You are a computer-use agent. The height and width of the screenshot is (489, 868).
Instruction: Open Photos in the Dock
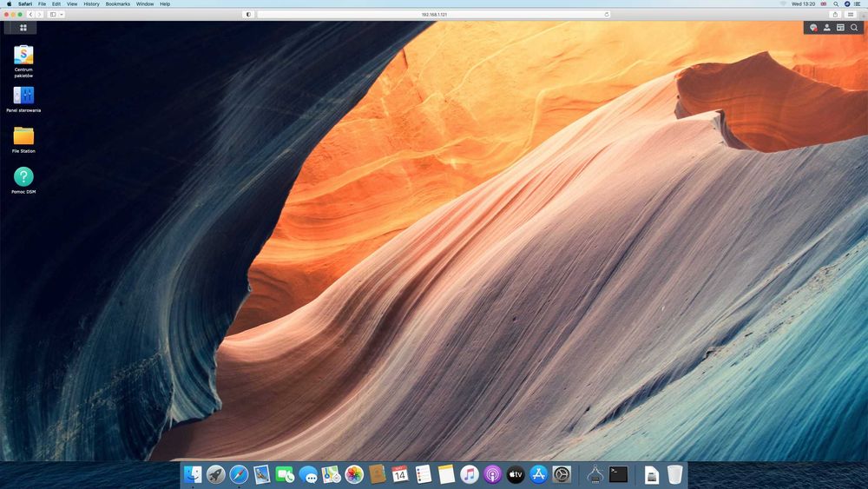pos(354,474)
